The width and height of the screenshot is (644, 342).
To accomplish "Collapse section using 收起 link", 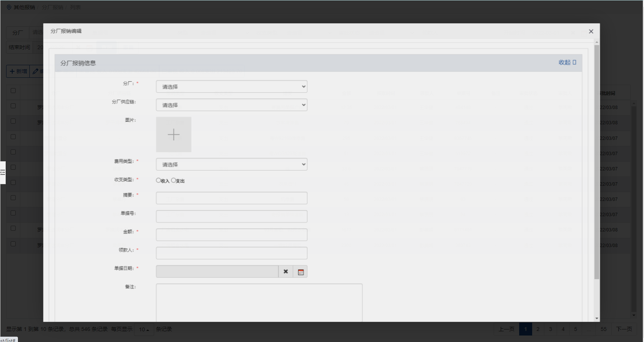I will [x=567, y=63].
